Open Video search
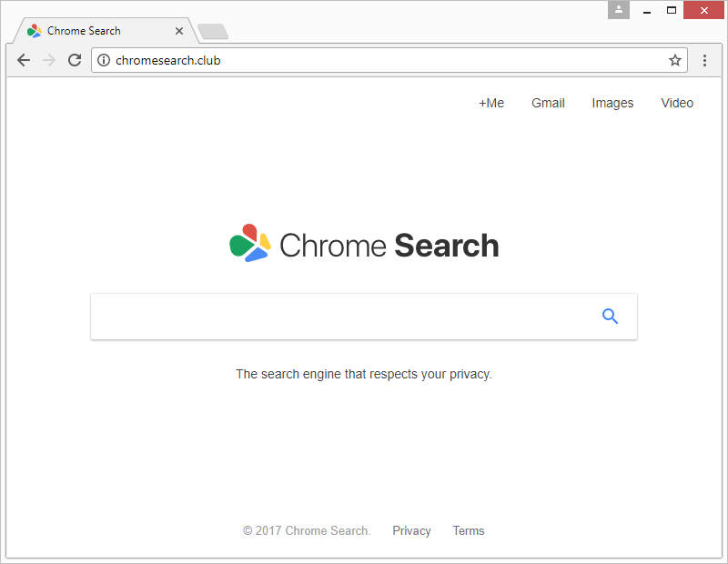The width and height of the screenshot is (728, 564). point(677,103)
